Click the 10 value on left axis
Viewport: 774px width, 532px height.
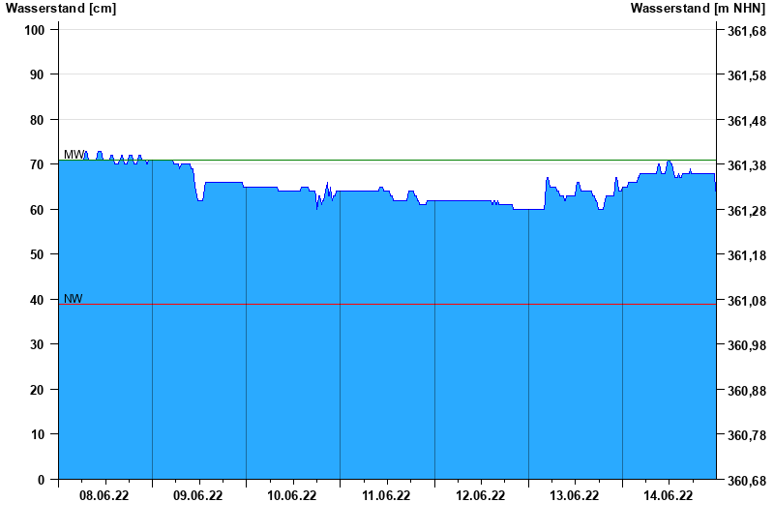click(38, 434)
